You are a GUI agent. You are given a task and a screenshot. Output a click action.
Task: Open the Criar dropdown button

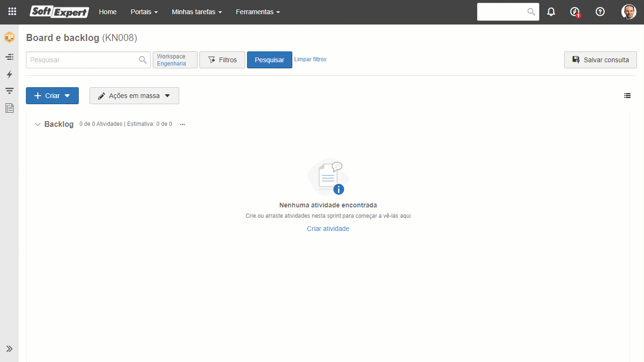click(x=52, y=96)
